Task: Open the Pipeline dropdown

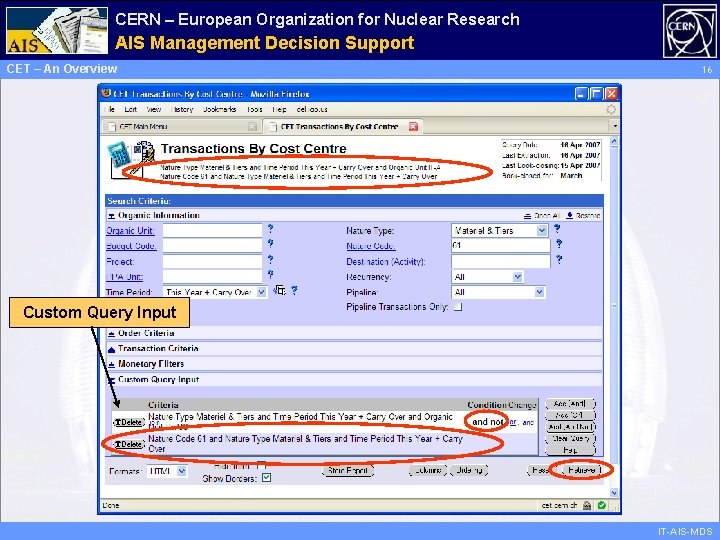Action: [540, 292]
